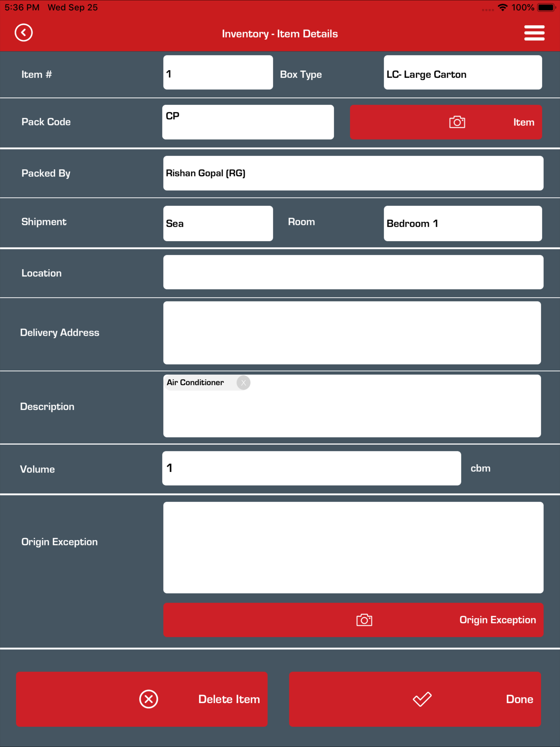Tap the Location label
Screen dimensions: 560x747
tap(42, 273)
